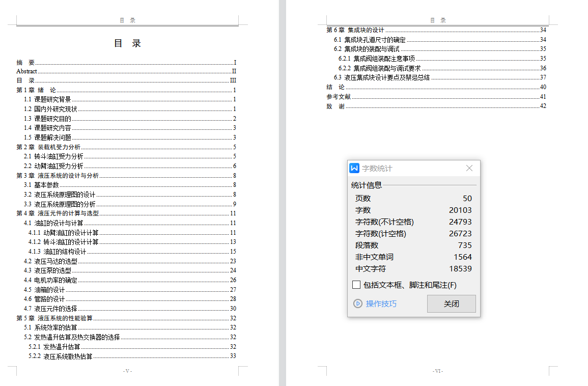Click the 4.5 油箱的设计 entry
Image resolution: width=588 pixels, height=386 pixels.
coord(130,290)
